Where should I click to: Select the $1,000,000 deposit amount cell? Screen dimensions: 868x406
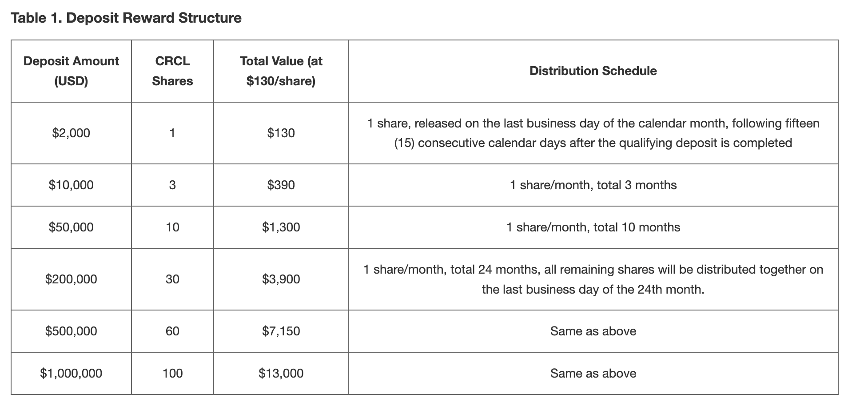point(71,373)
